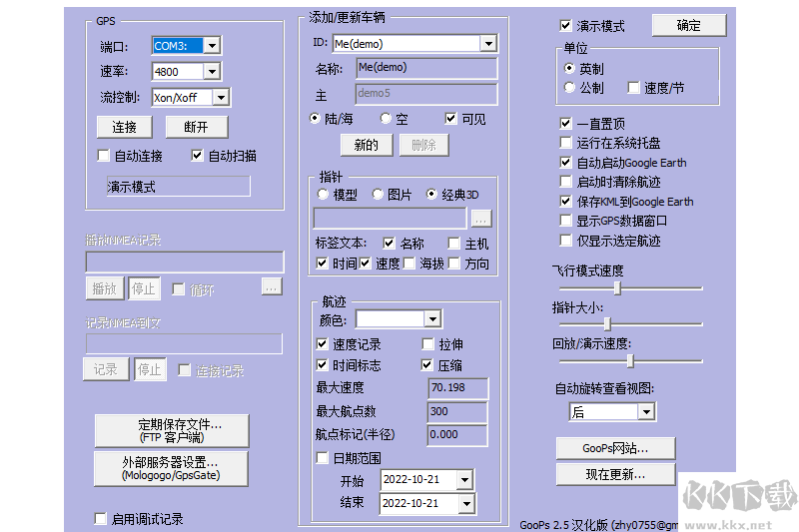Open the 端口 COM3 port dropdown
799x532 pixels.
[x=211, y=46]
